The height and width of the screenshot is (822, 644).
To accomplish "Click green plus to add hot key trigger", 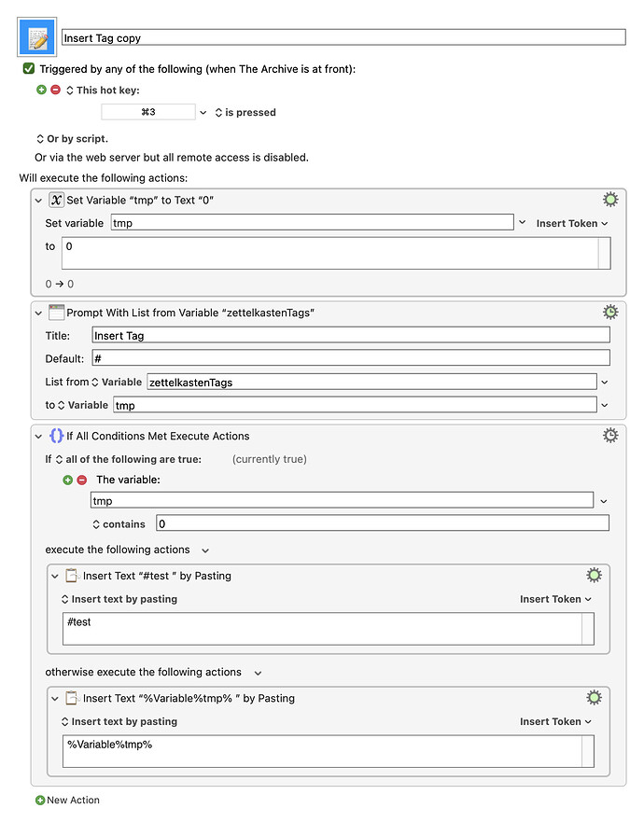I will click(41, 90).
